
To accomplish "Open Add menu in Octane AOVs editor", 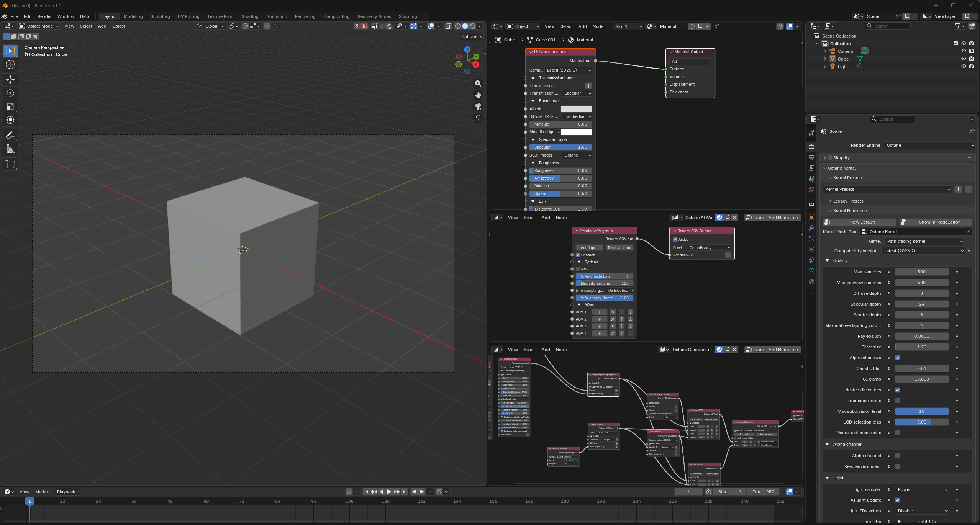I will (546, 218).
